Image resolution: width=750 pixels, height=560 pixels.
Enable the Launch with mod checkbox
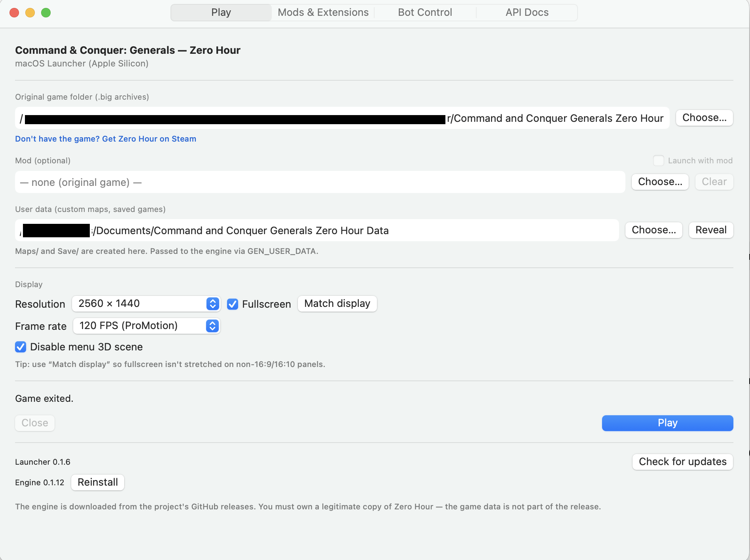tap(658, 161)
